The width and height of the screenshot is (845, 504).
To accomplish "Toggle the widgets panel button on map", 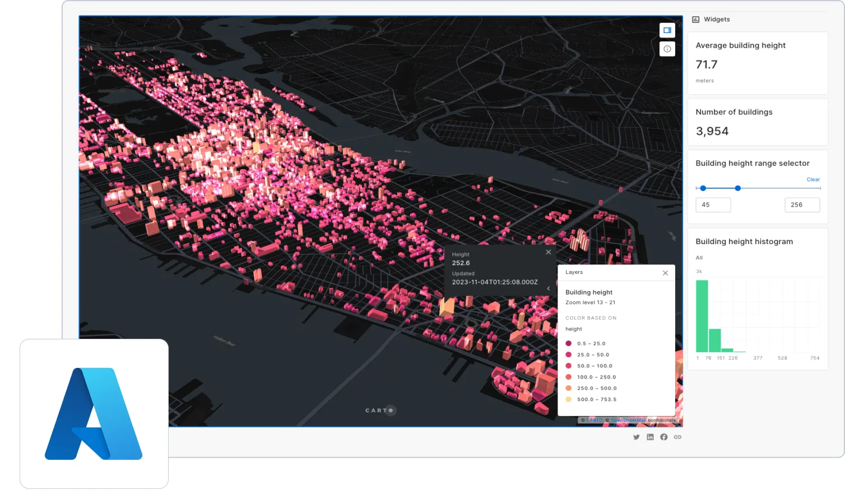I will click(x=667, y=30).
